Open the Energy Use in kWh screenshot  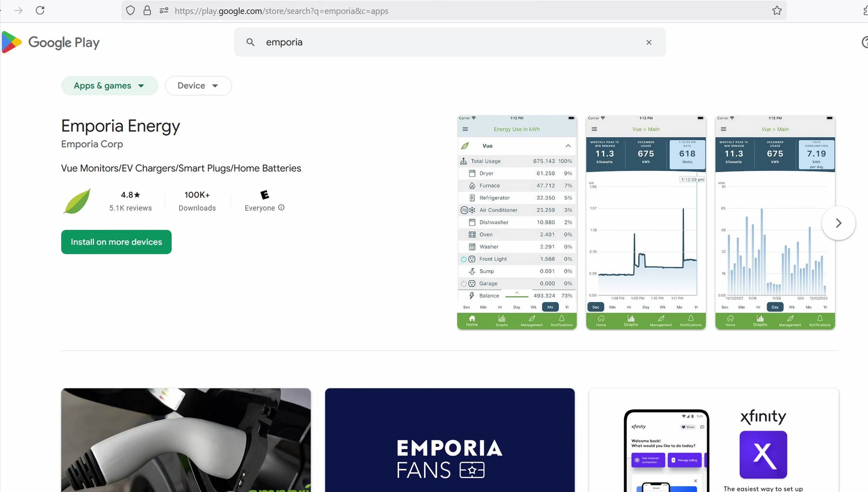(x=517, y=222)
